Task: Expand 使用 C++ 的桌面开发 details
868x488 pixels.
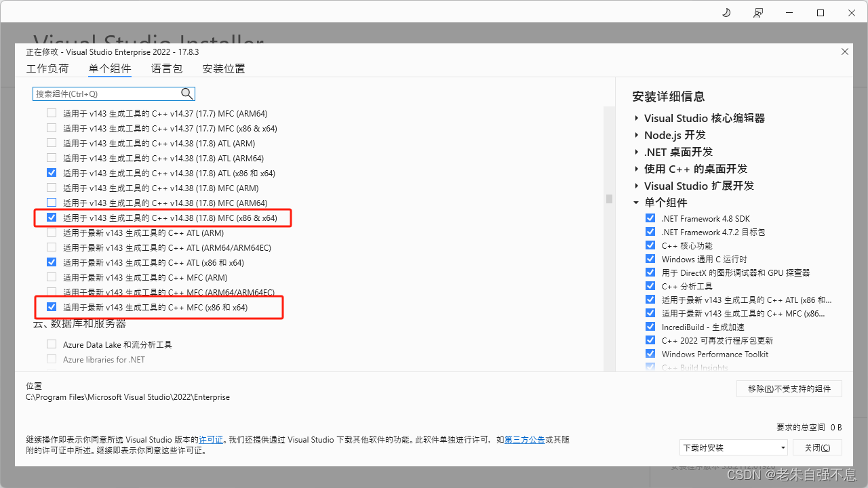Action: click(x=637, y=169)
